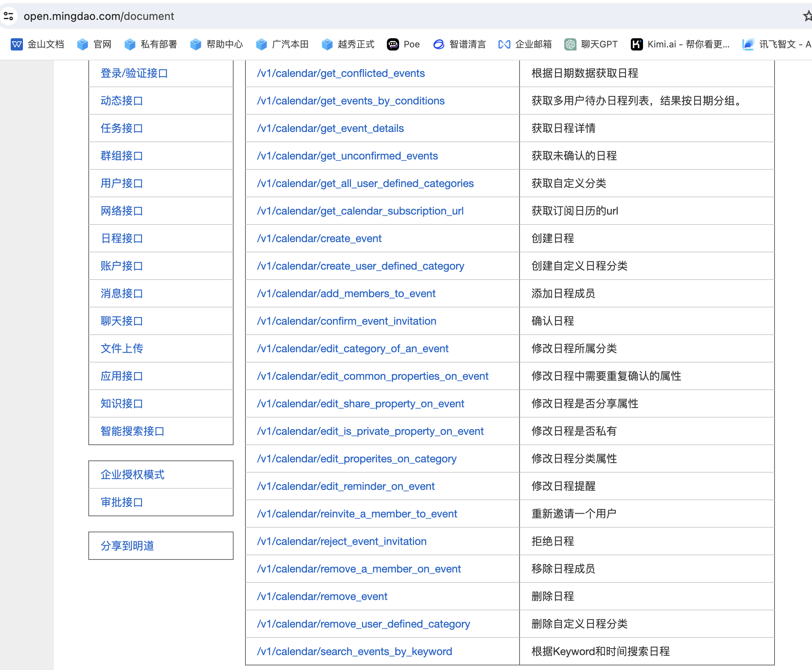
Task: Open /v1/calendar/remove_event API link
Action: point(322,596)
